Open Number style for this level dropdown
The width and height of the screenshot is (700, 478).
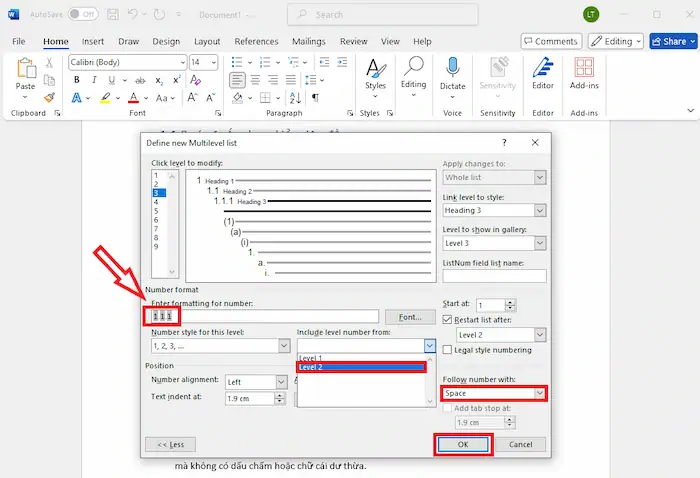tap(283, 346)
